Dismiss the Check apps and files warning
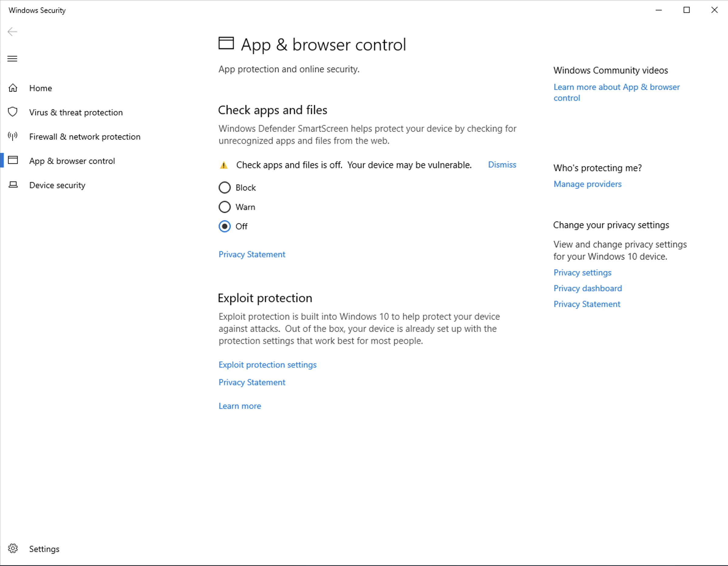The image size is (728, 566). click(502, 165)
